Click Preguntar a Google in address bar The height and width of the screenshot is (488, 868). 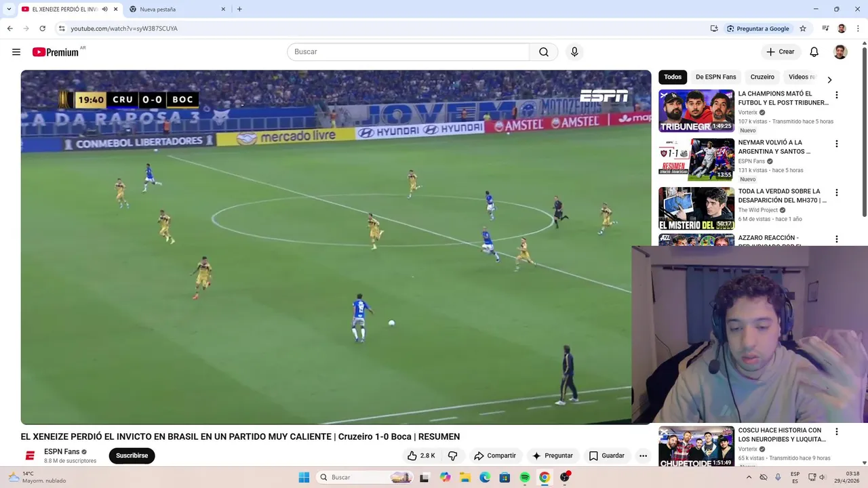(757, 28)
